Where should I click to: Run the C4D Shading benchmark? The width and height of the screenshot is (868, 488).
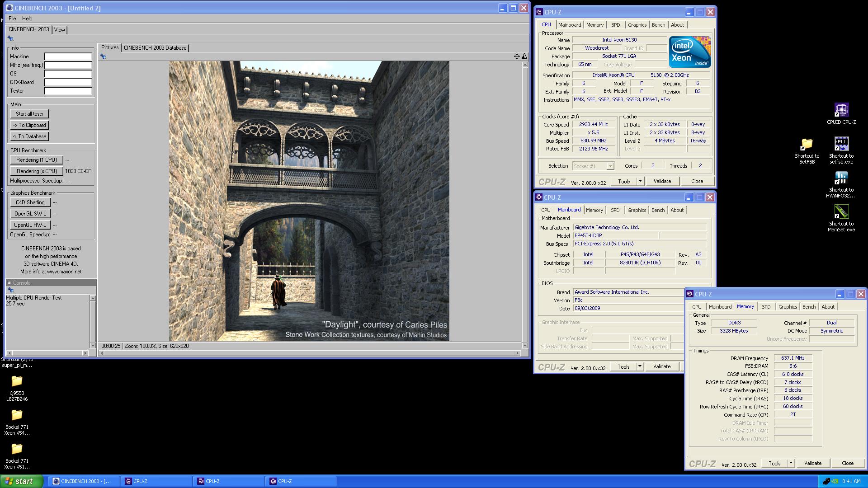[30, 202]
